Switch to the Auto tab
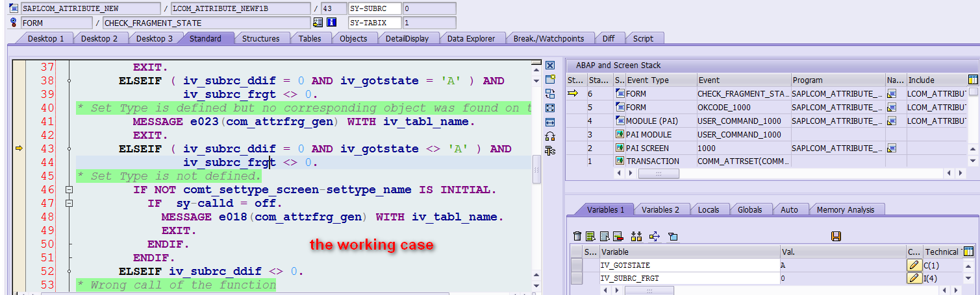The height and width of the screenshot is (295, 980). 789,209
